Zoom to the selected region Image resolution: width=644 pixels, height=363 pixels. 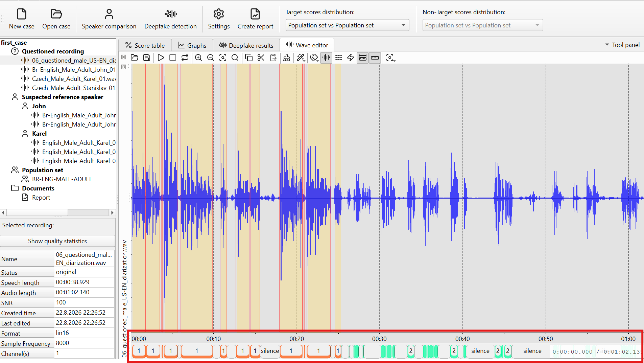(x=223, y=58)
